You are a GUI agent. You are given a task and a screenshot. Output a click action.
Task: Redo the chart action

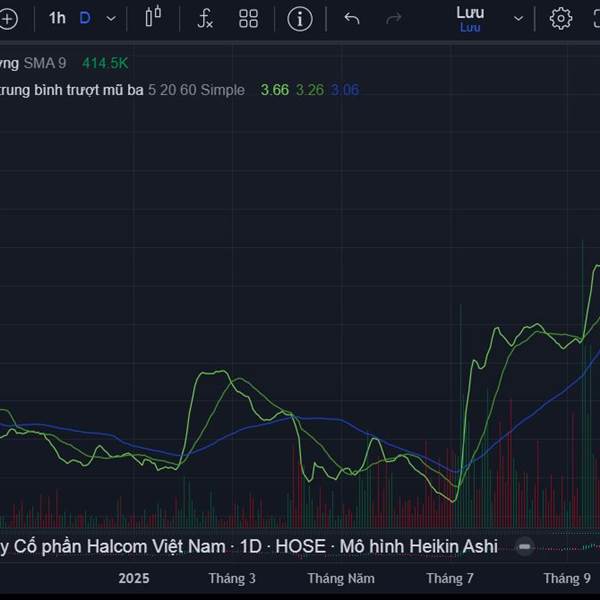coord(394,18)
